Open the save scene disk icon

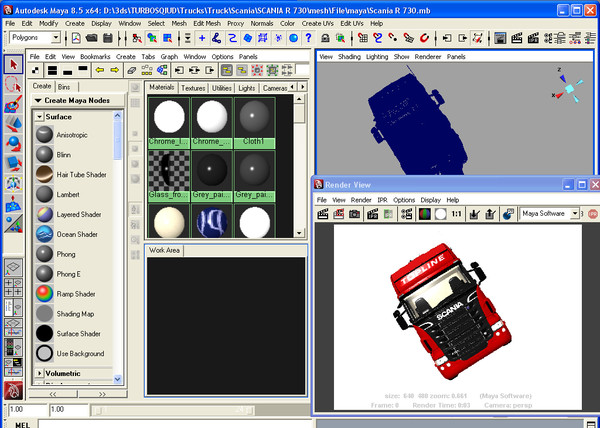click(108, 38)
